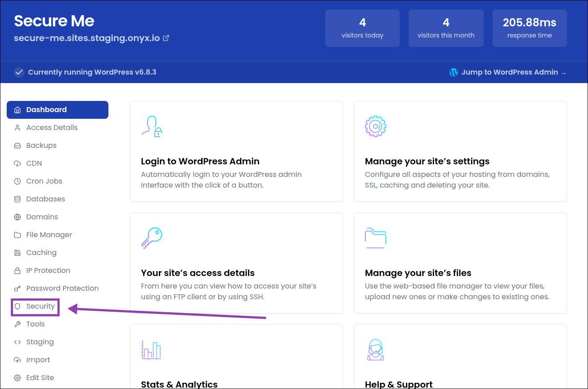Viewport: 588px width, 389px height.
Task: Click the WordPress logo icon in banner
Action: (x=454, y=72)
